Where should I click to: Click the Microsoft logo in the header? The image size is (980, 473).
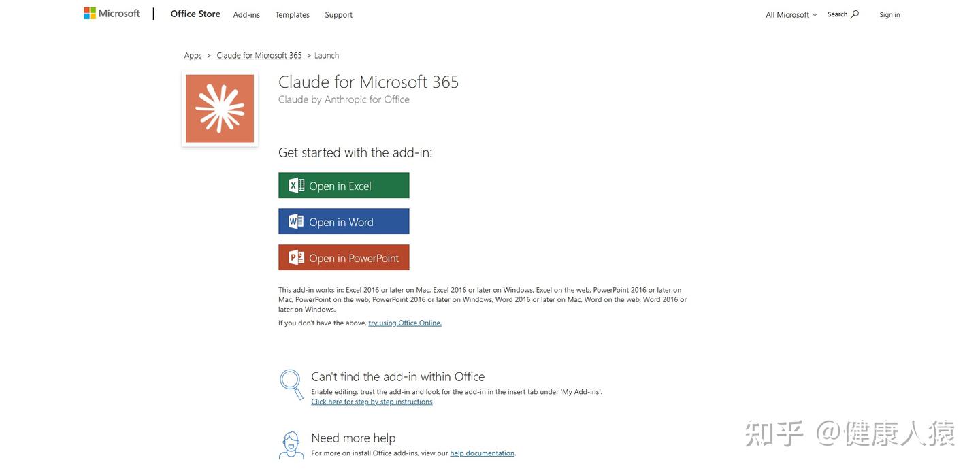[112, 14]
